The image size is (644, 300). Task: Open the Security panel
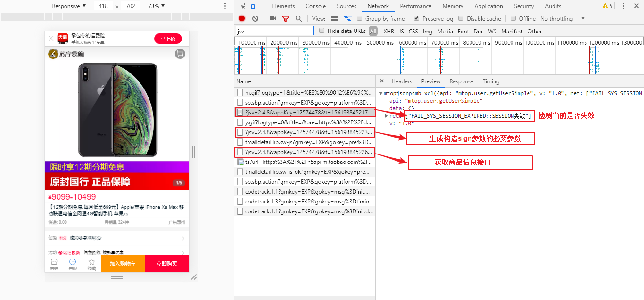pyautogui.click(x=524, y=6)
